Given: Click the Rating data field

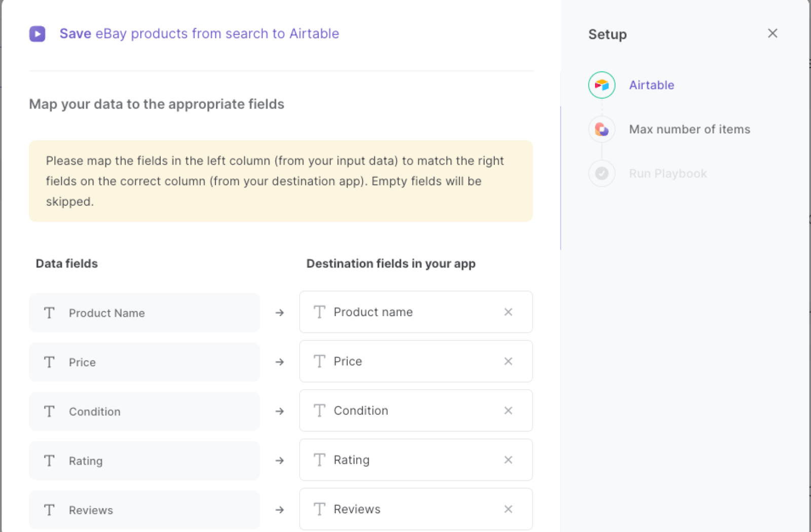Looking at the screenshot, I should point(144,461).
